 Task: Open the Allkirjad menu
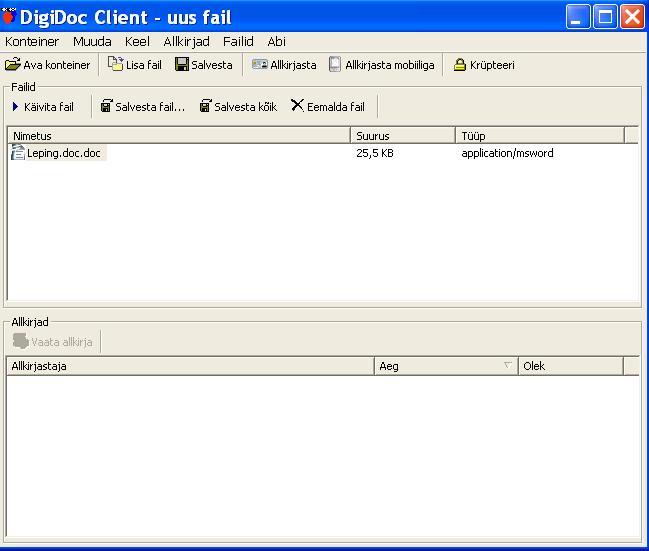click(x=186, y=42)
